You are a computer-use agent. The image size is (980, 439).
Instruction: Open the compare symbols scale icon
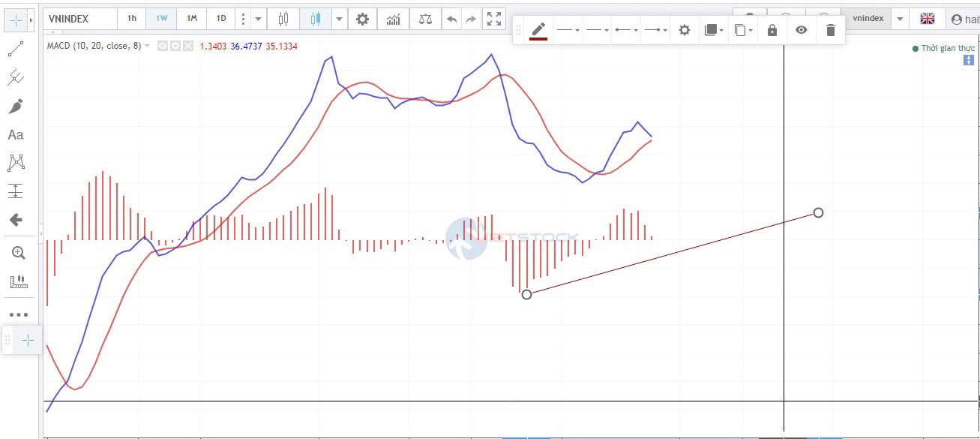click(x=426, y=19)
